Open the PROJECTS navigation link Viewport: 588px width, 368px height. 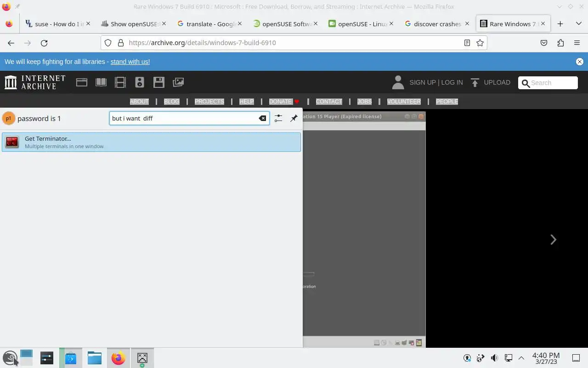click(x=209, y=102)
